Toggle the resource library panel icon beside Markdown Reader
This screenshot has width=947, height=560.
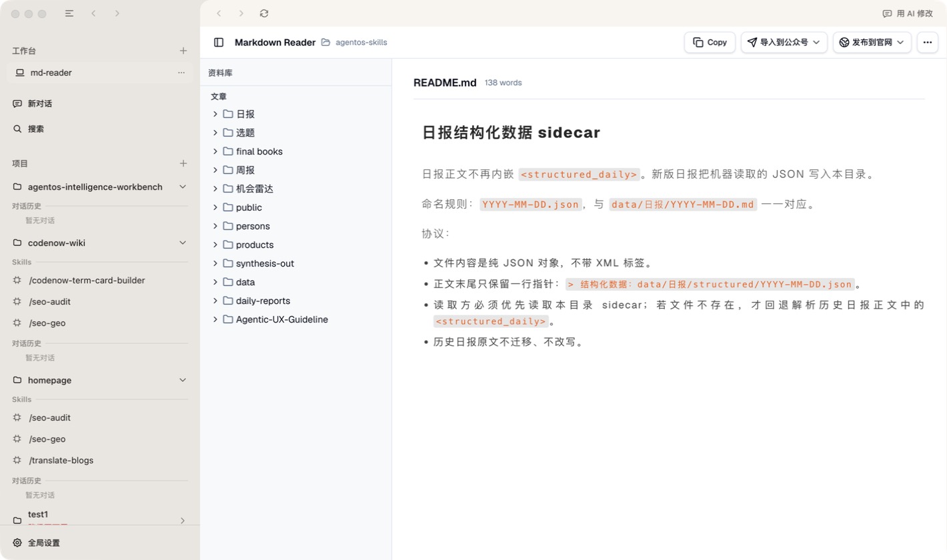219,42
